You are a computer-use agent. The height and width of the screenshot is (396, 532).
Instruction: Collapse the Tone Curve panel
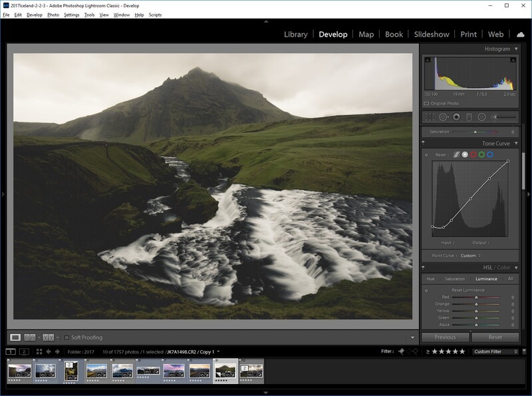(x=516, y=143)
